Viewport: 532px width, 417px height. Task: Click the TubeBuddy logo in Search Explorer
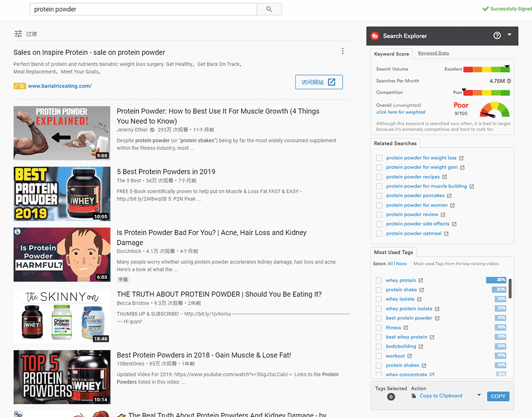tap(375, 36)
